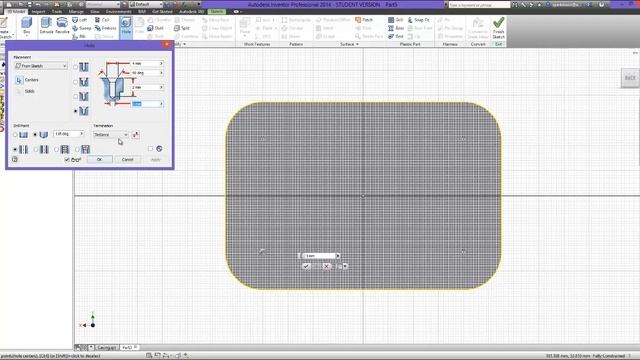This screenshot has width=640, height=360.
Task: Select the Box primitive tool
Action: [27, 26]
